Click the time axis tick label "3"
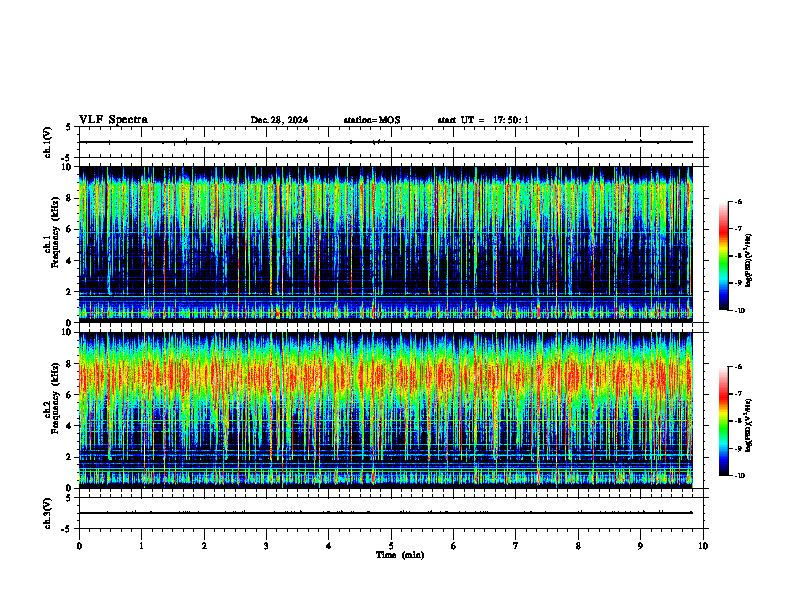The height and width of the screenshot is (612, 792). click(266, 546)
